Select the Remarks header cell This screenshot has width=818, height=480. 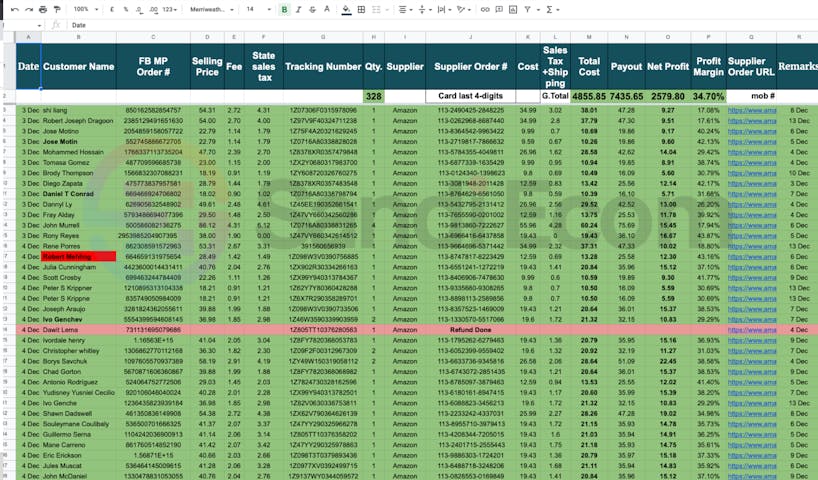(x=798, y=66)
